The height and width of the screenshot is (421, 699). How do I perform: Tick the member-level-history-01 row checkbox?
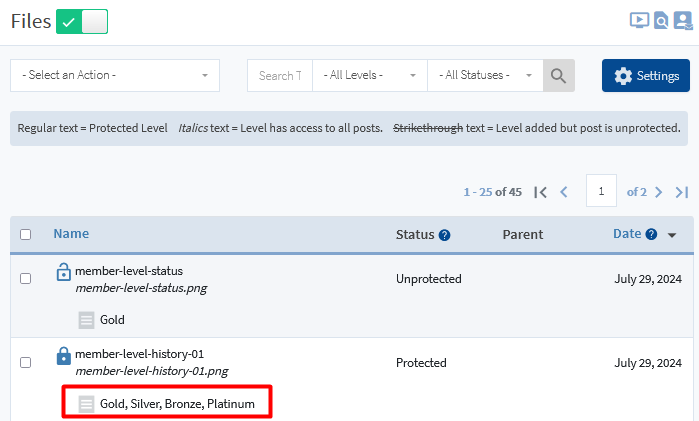(x=25, y=362)
